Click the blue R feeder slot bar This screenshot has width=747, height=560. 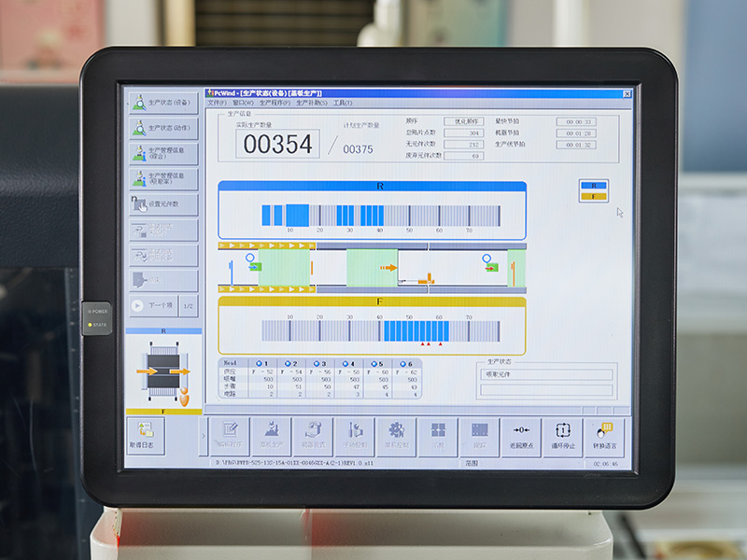pos(381,215)
